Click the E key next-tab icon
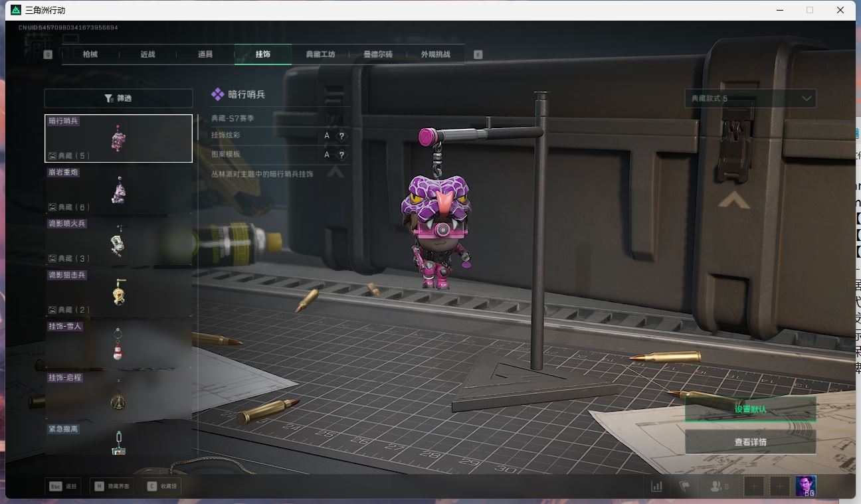The width and height of the screenshot is (861, 504). 478,54
